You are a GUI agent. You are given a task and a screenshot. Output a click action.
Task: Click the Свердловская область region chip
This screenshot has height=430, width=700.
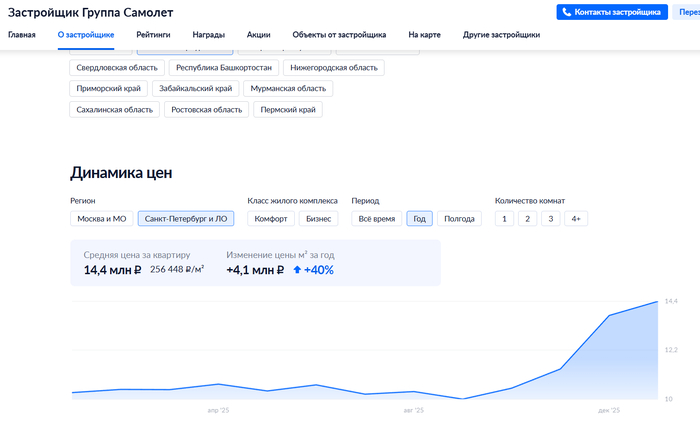click(117, 68)
